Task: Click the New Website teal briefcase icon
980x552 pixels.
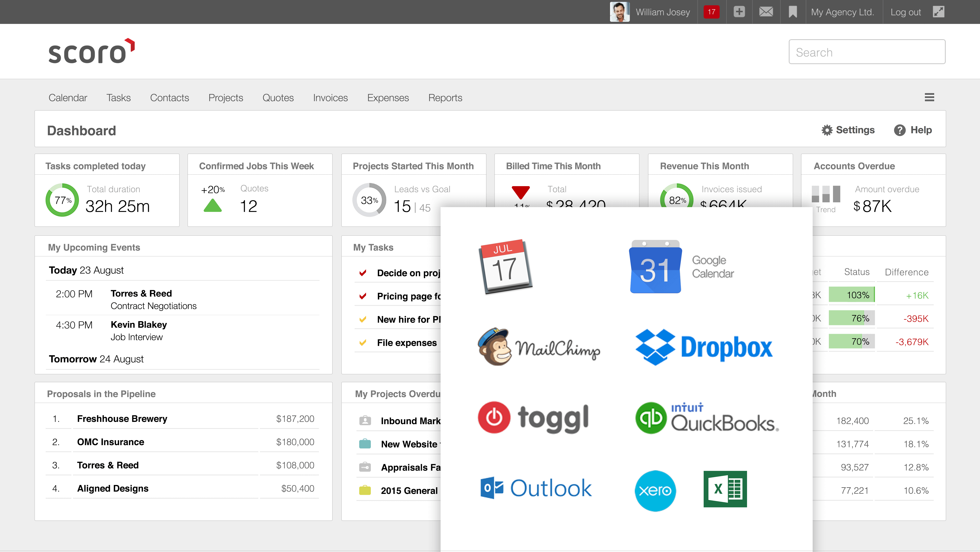Action: 365,444
